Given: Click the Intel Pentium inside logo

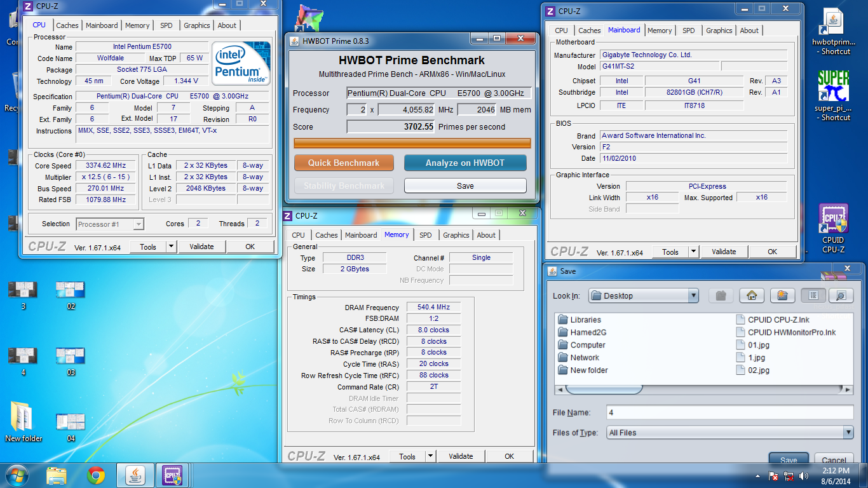Looking at the screenshot, I should click(x=241, y=64).
